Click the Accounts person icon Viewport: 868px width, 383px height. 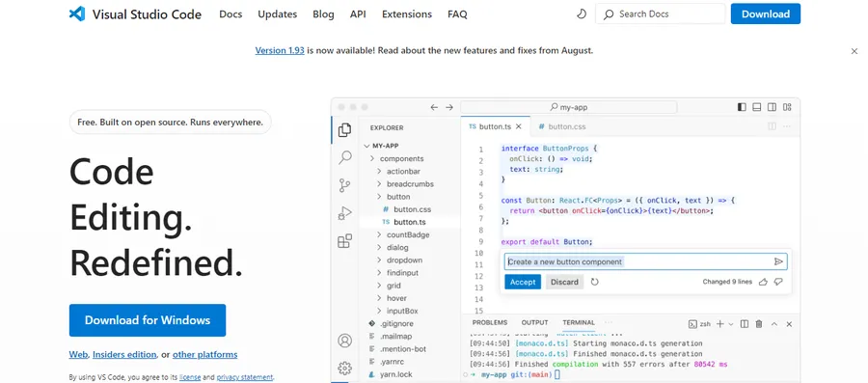344,341
